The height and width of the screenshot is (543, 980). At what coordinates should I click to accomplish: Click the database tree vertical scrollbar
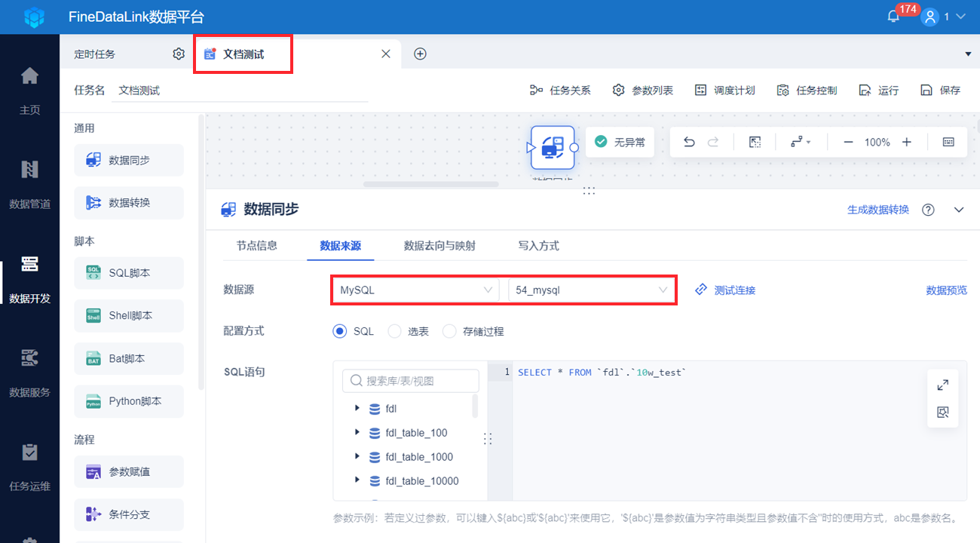click(475, 406)
